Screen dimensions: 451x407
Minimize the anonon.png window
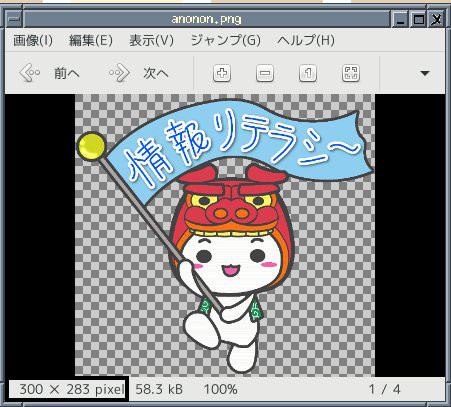tap(400, 20)
